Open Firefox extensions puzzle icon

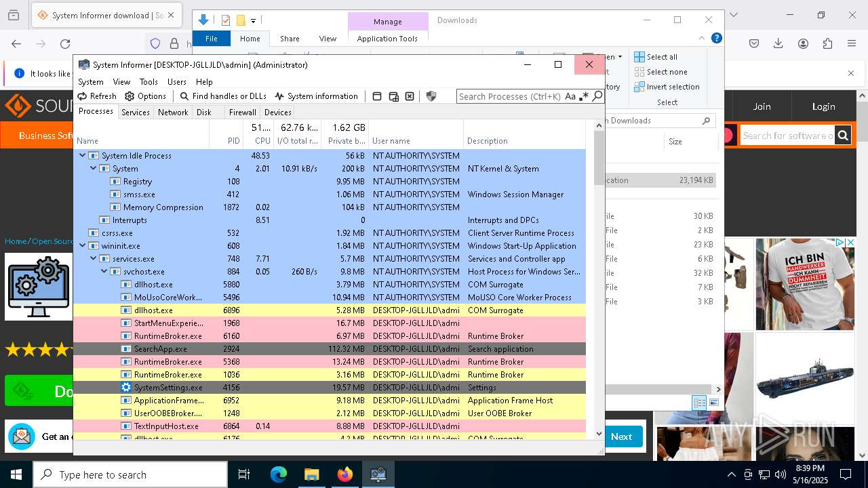(827, 43)
